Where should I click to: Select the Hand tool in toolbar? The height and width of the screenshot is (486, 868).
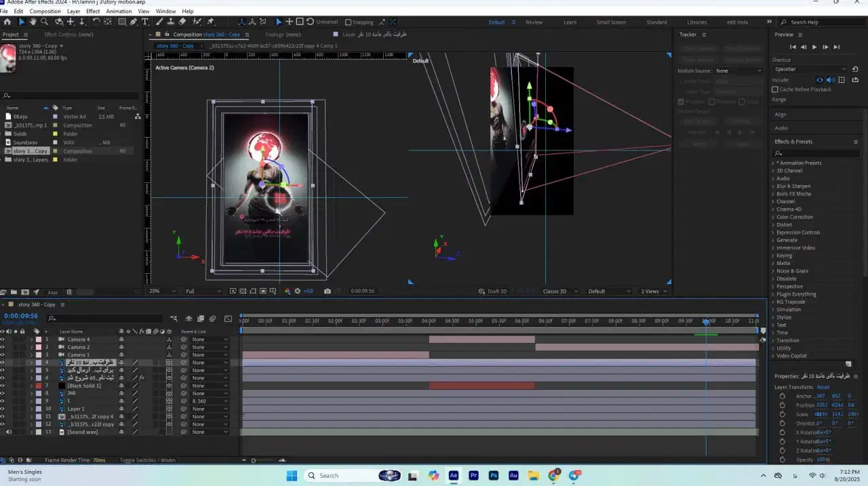(x=33, y=22)
